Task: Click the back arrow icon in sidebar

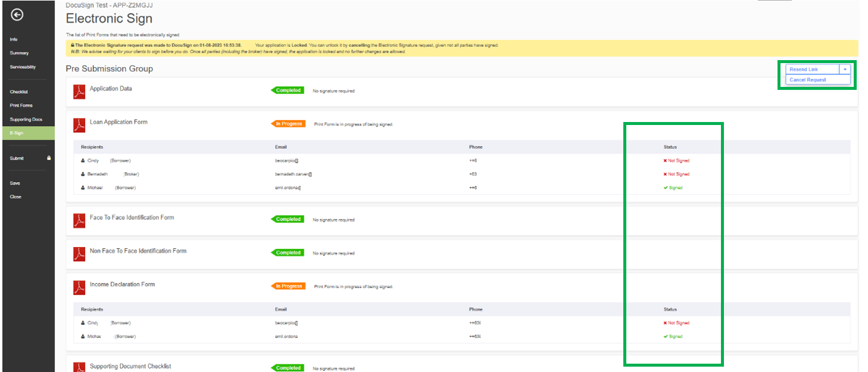Action: point(18,15)
